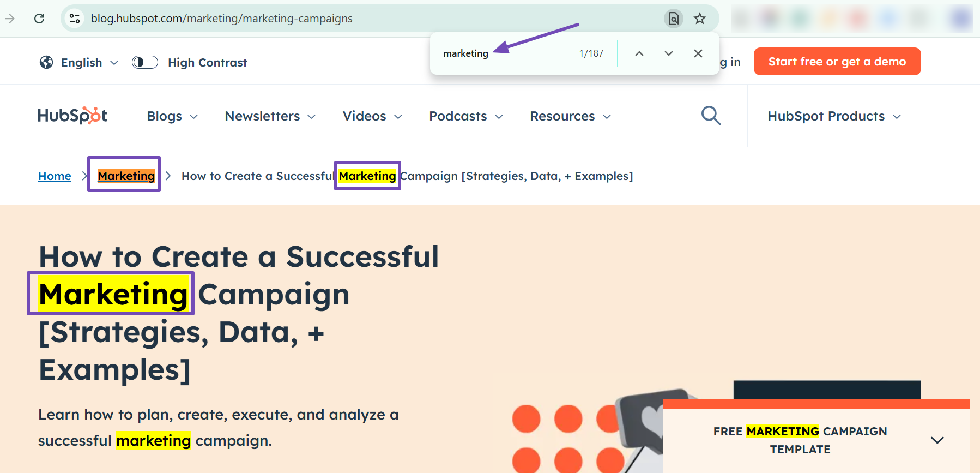The width and height of the screenshot is (980, 473).
Task: Bookmark this page with the star icon
Action: click(700, 19)
